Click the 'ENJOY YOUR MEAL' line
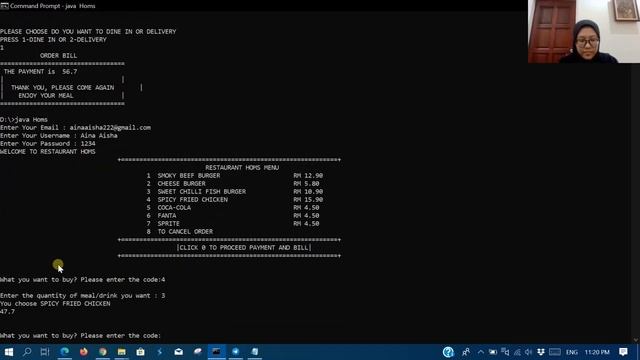The width and height of the screenshot is (640, 360). [x=46, y=96]
